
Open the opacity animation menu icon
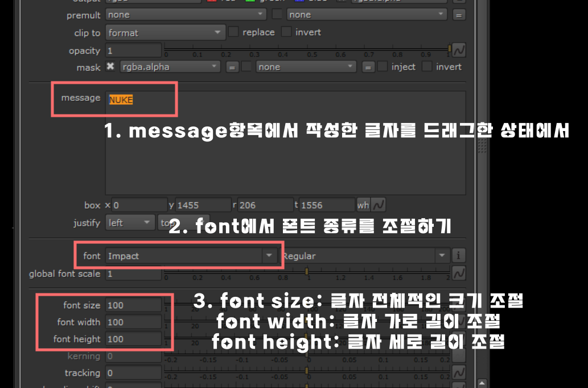[459, 50]
